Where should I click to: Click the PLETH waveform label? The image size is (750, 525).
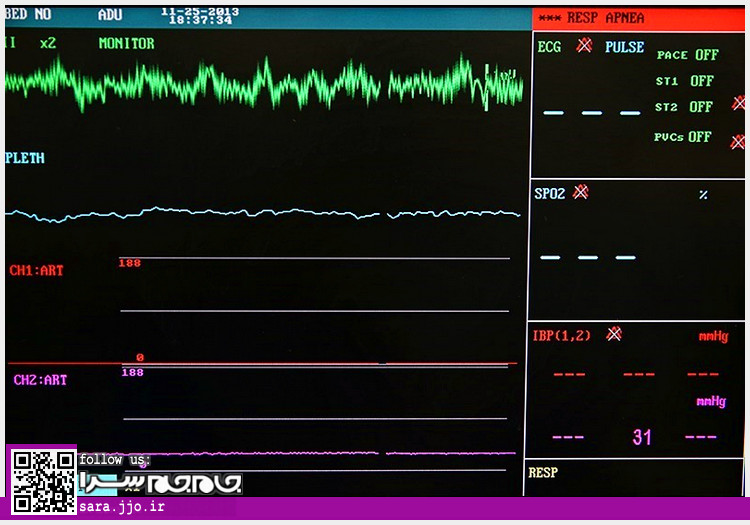[25, 158]
